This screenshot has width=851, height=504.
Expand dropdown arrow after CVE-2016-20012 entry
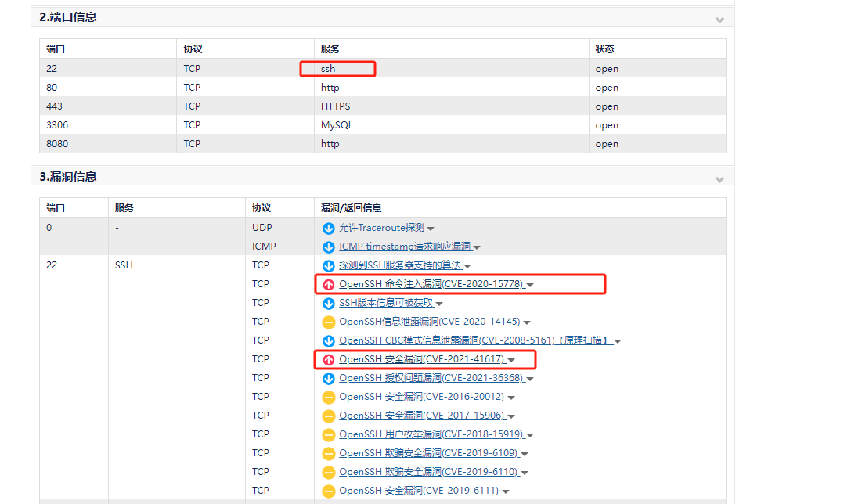tap(510, 398)
